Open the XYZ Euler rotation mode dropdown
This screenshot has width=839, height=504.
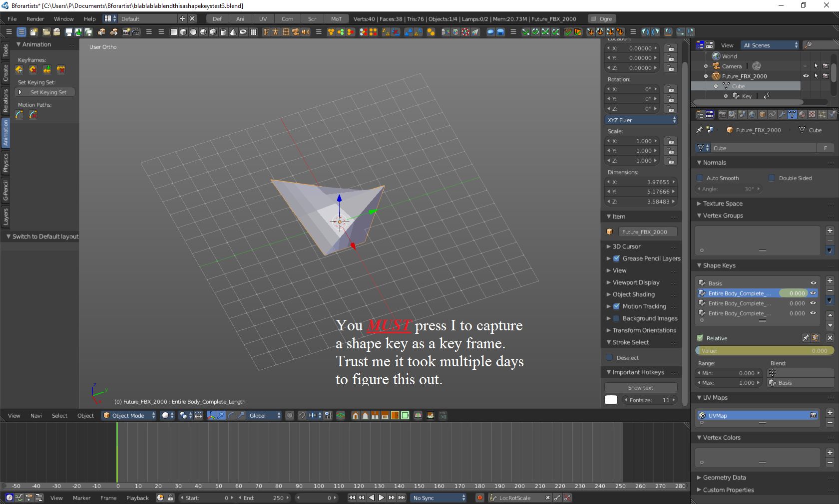pos(641,120)
